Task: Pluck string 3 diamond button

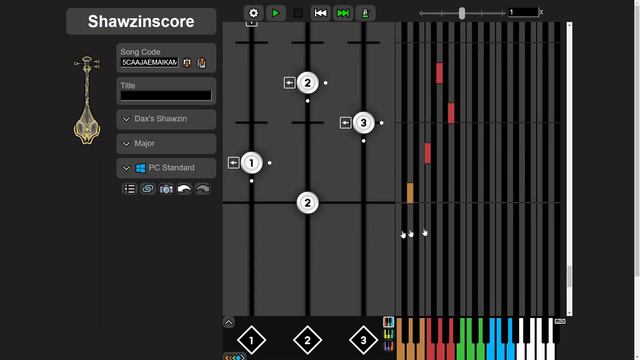Action: click(363, 340)
